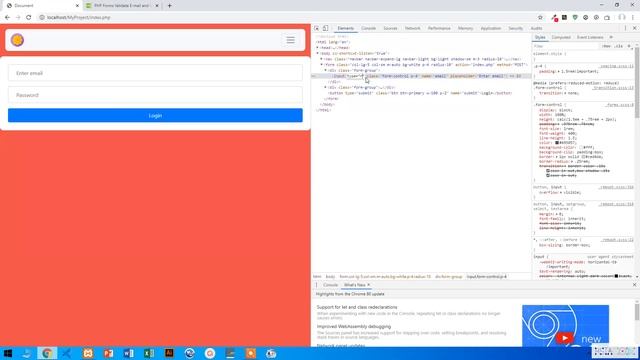Collapse the form element node
This screenshot has width=640, height=360.
tap(322, 65)
